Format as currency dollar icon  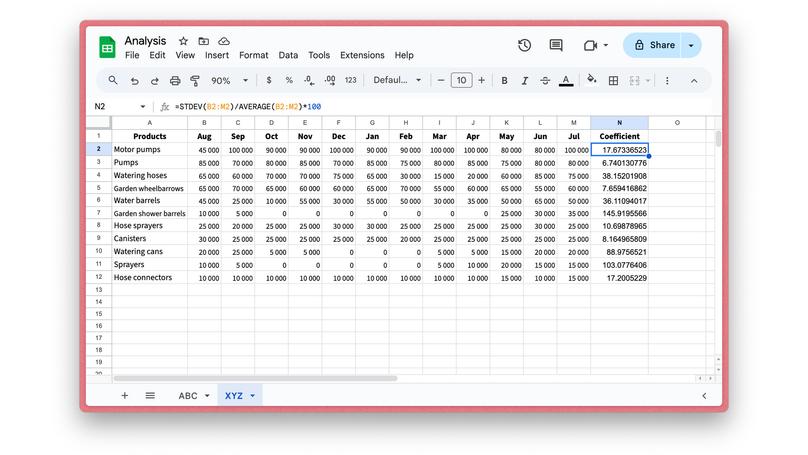(268, 80)
